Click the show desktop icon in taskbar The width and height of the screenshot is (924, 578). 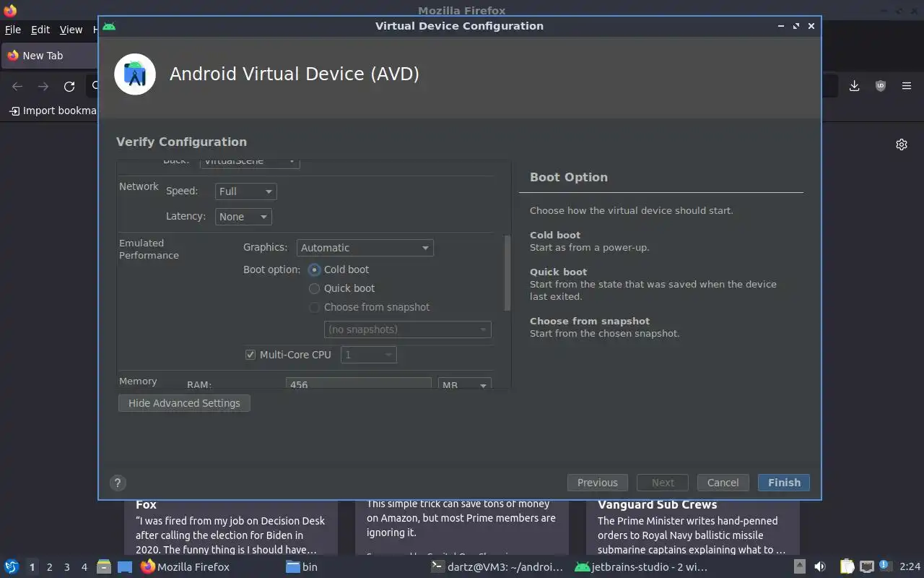[125, 567]
